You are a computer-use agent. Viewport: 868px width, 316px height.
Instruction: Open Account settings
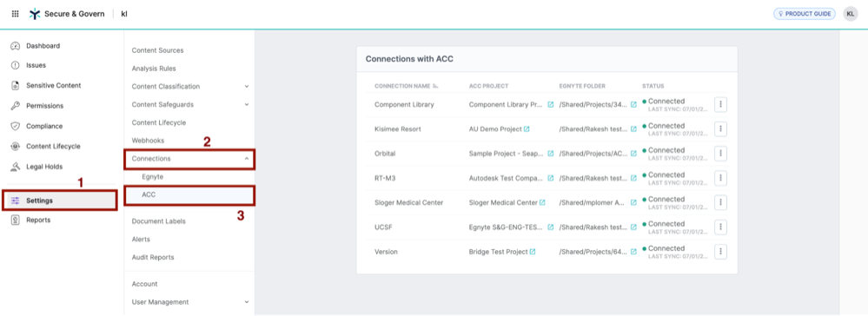click(x=144, y=284)
